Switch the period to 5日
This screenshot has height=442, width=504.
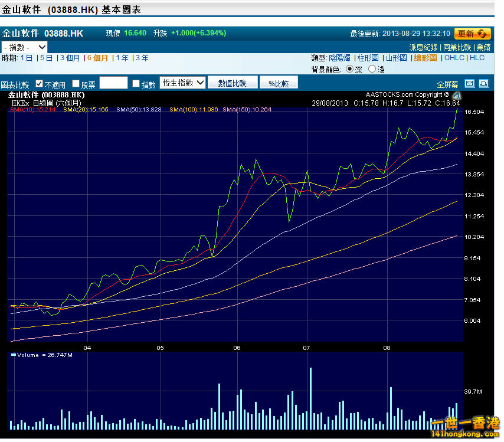(47, 58)
